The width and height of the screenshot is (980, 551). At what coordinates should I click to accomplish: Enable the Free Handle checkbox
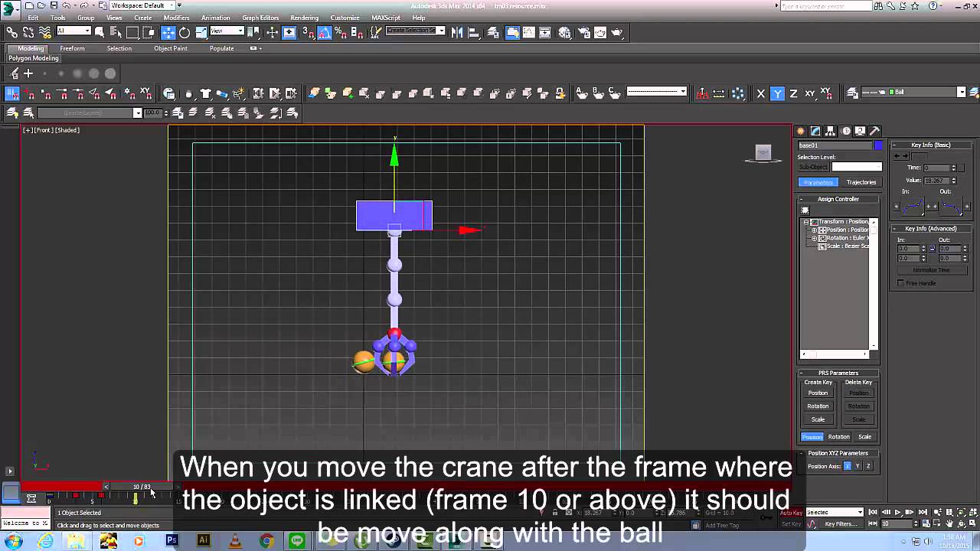(901, 283)
